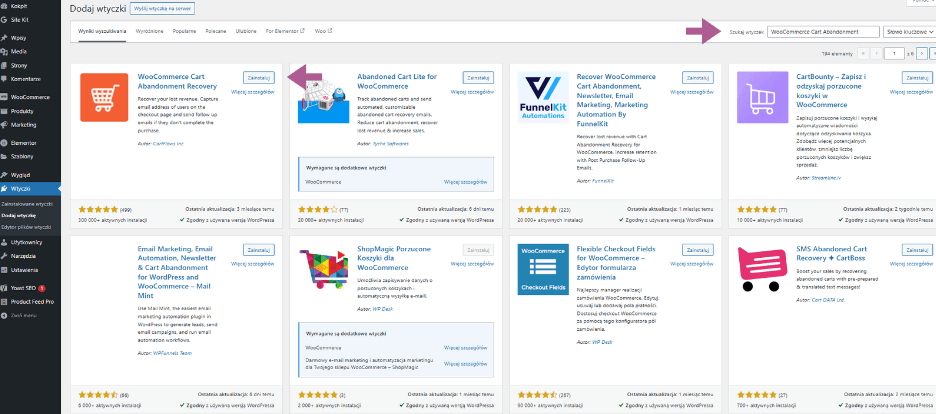The width and height of the screenshot is (936, 414).
Task: Click the plugin search input field
Action: 823,32
